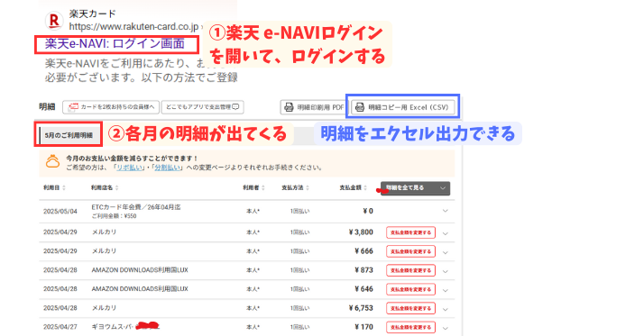Click 今月のお支払い金額を減らすことができます！ notice text
This screenshot has width=644, height=336.
[x=132, y=159]
